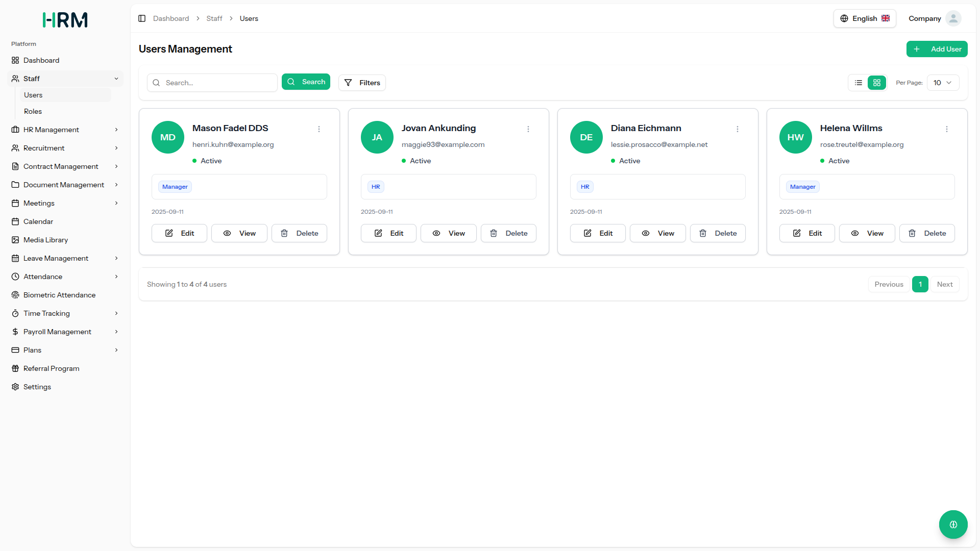Click the Add User button
The height and width of the screenshot is (551, 980).
[x=937, y=49]
